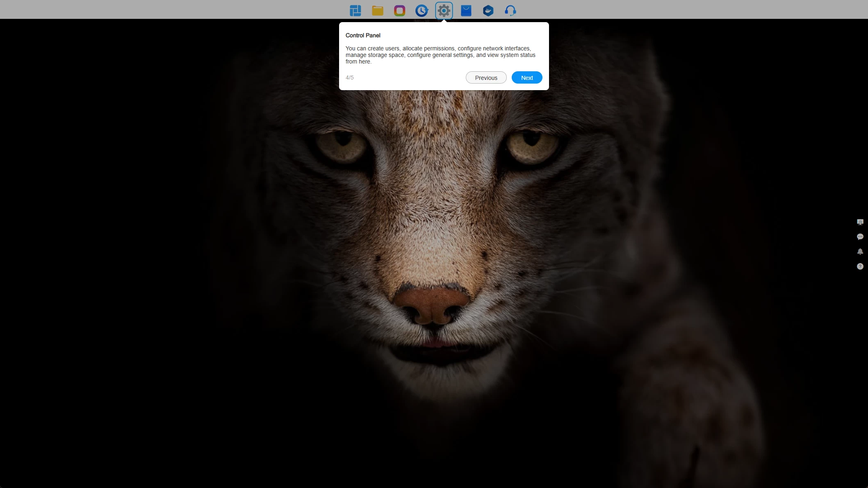868x488 pixels.
Task: Open help with the question mark icon
Action: point(860,266)
